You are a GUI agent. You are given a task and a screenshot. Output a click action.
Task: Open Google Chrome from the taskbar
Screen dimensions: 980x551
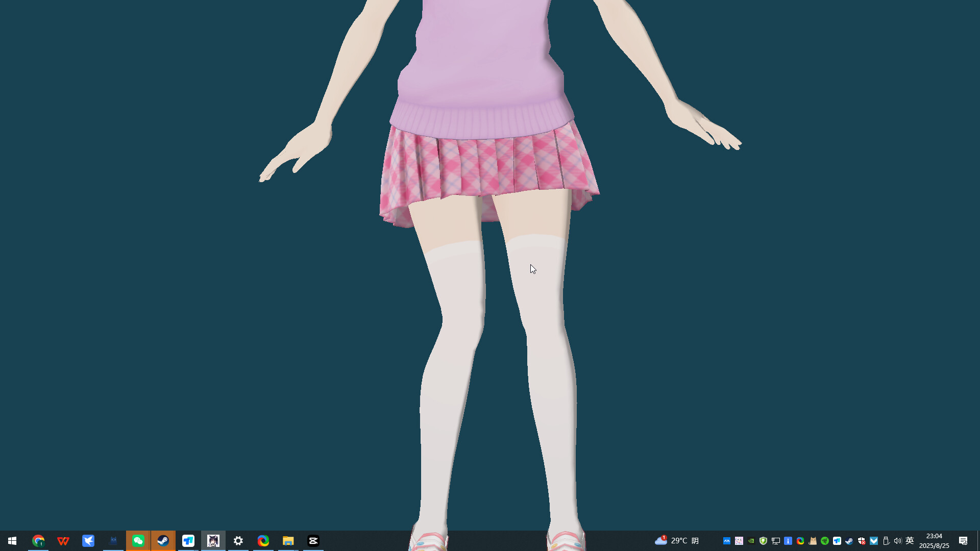(x=38, y=541)
